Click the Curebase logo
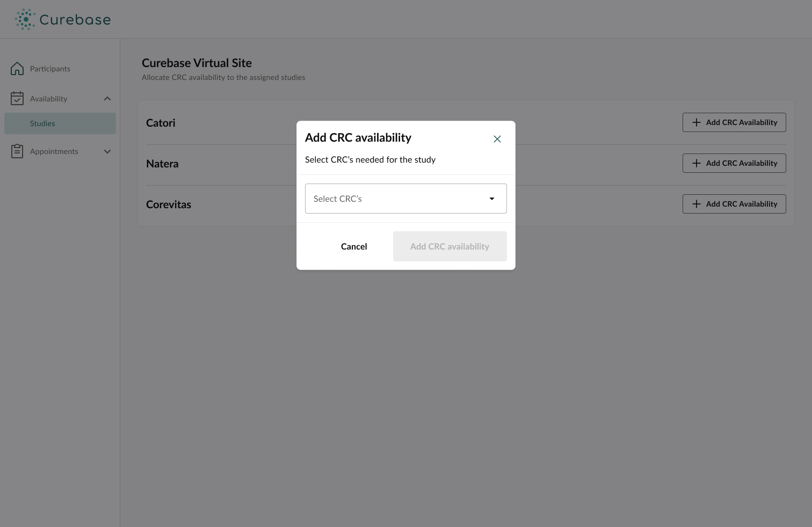 (63, 19)
